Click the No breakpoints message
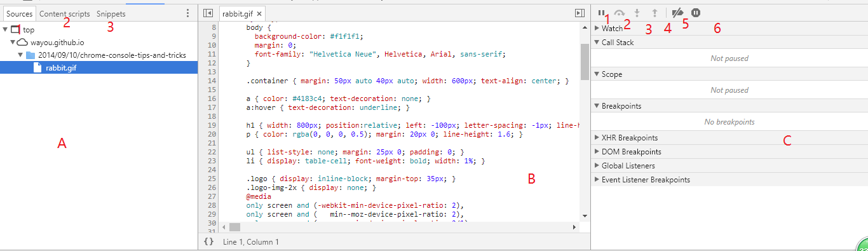The image size is (868, 251). coord(729,122)
